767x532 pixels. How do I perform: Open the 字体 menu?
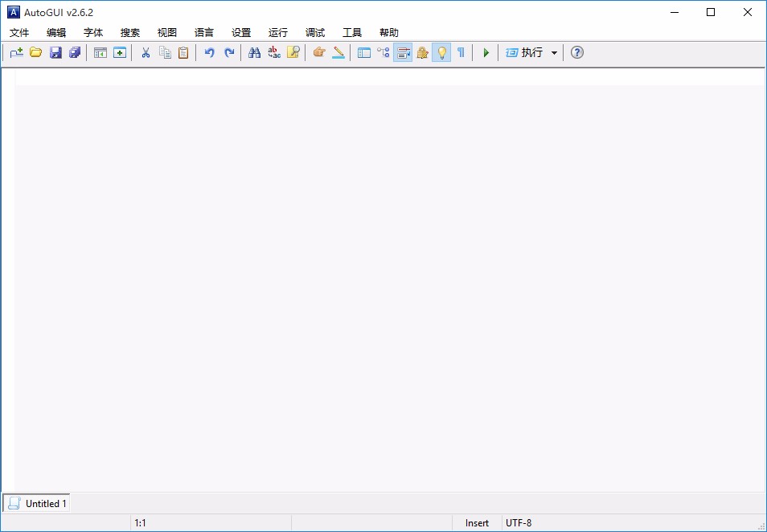(x=93, y=33)
